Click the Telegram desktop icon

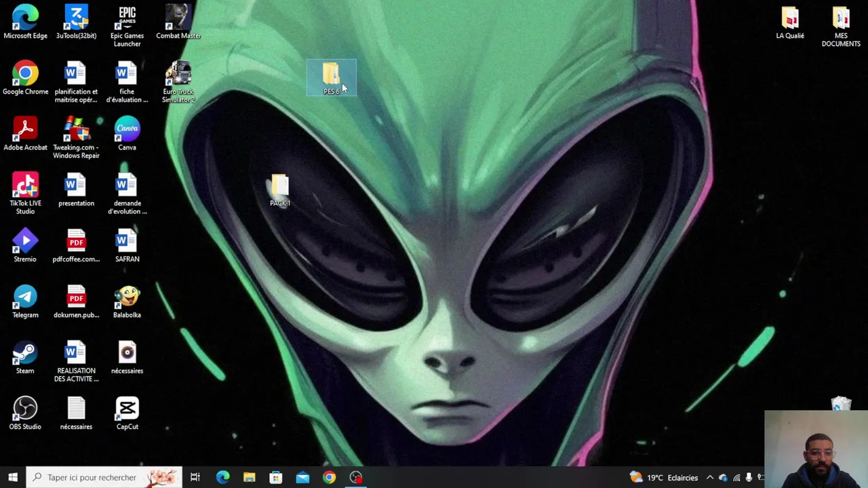25,301
